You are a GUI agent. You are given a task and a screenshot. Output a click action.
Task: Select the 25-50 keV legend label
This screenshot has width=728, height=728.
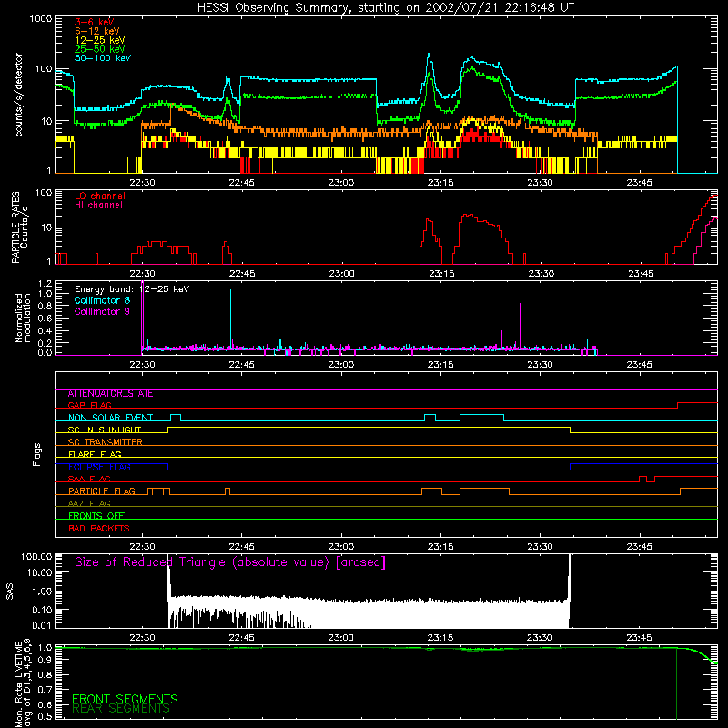point(100,49)
